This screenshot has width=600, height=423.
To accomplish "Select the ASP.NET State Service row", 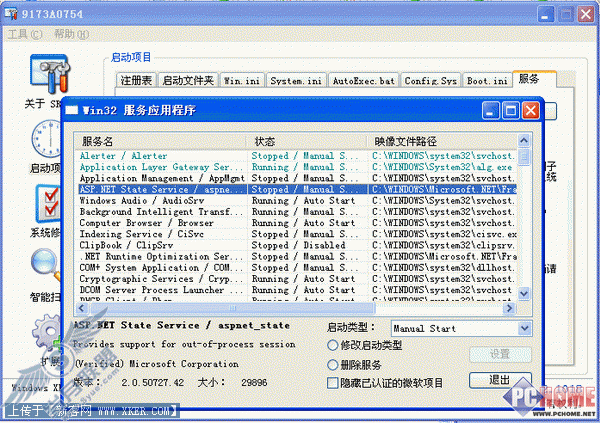I will (x=297, y=189).
